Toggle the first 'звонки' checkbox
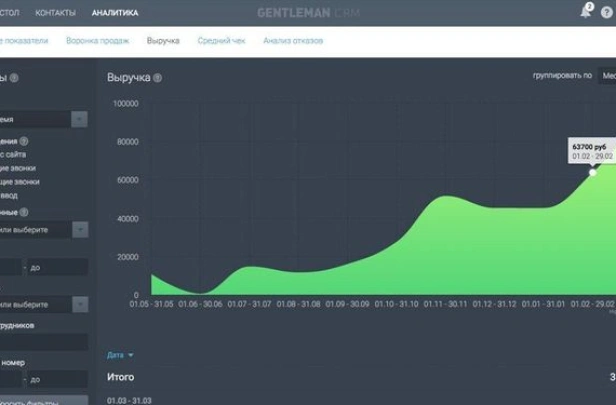Image resolution: width=616 pixels, height=405 pixels. [x=15, y=168]
